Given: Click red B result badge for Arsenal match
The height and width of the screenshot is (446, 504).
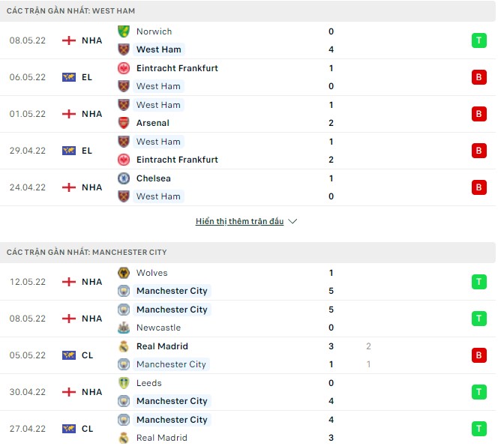Looking at the screenshot, I should pos(478,114).
